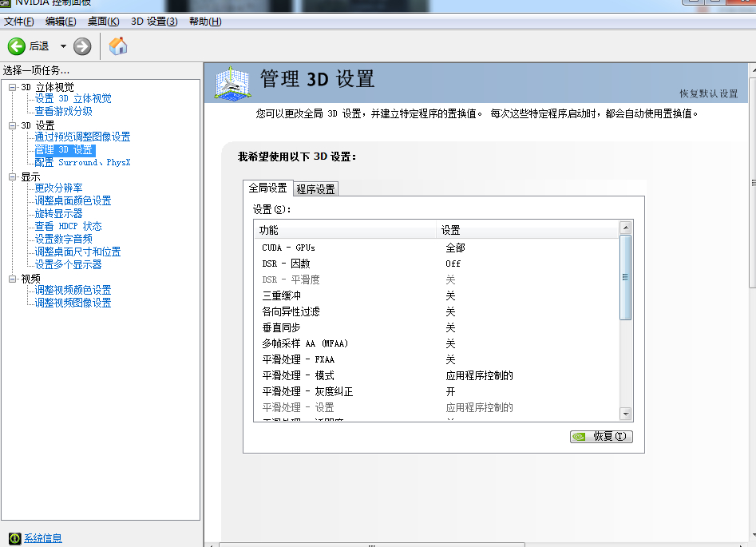Go to the Home icon in the toolbar
This screenshot has height=547, width=756.
(x=118, y=46)
